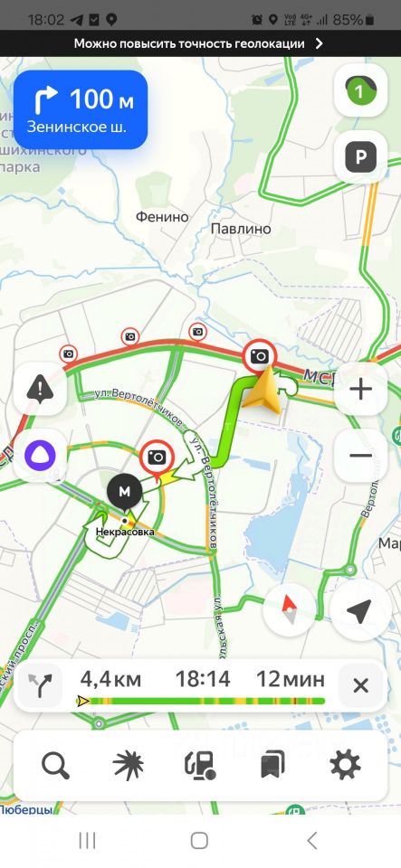
Task: Zoom out with the minus button
Action: coord(360,456)
